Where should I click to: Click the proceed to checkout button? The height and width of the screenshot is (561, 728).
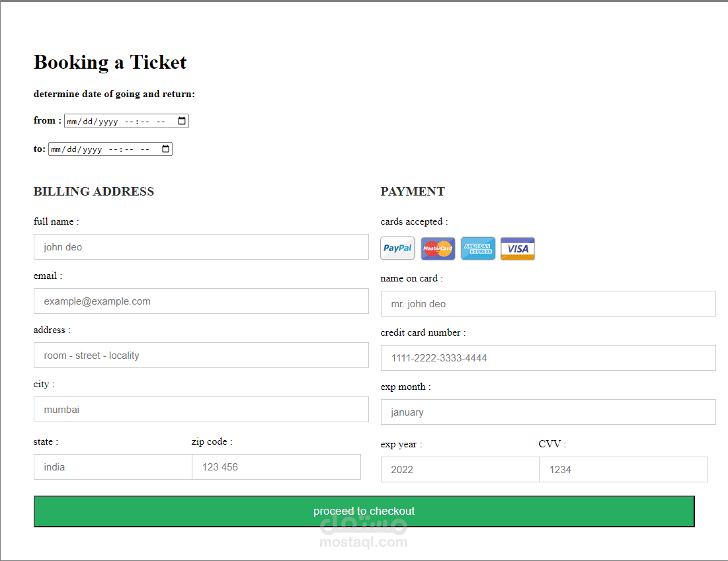coord(364,511)
